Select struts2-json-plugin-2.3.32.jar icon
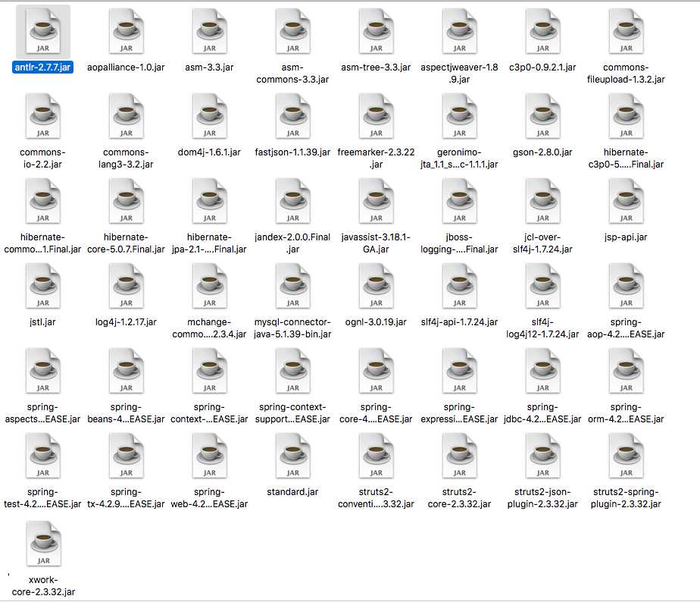 click(x=543, y=456)
